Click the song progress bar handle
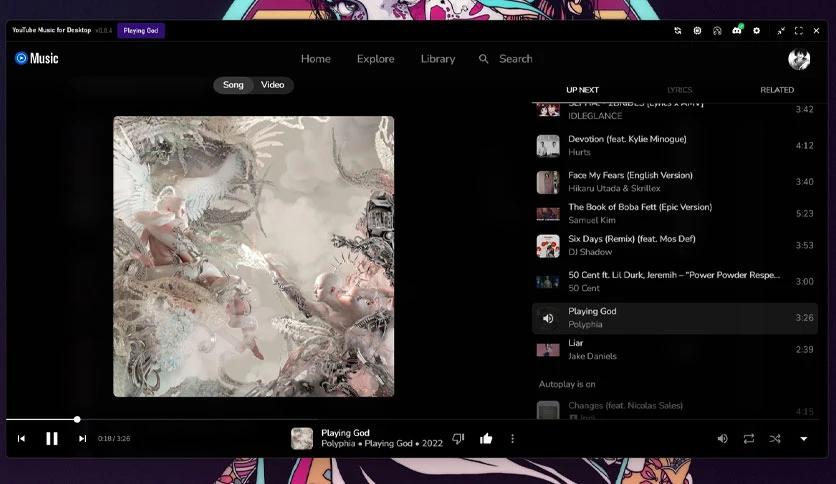Screen dimensions: 836x484 pos(77,419)
